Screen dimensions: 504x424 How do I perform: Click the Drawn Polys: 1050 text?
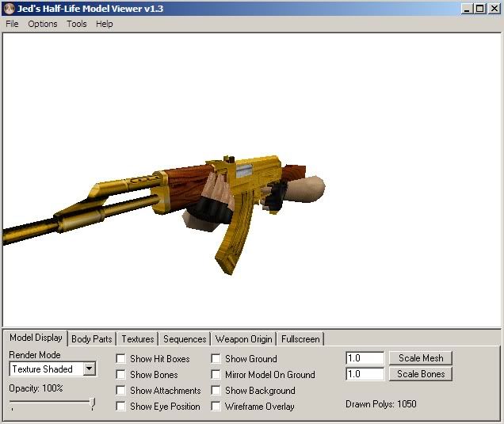381,404
